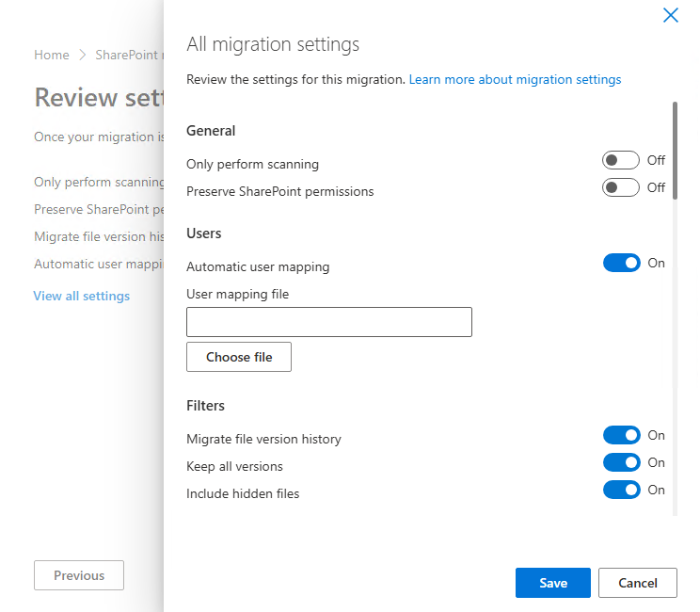
Task: Turn off Include hidden files toggle
Action: click(x=621, y=490)
